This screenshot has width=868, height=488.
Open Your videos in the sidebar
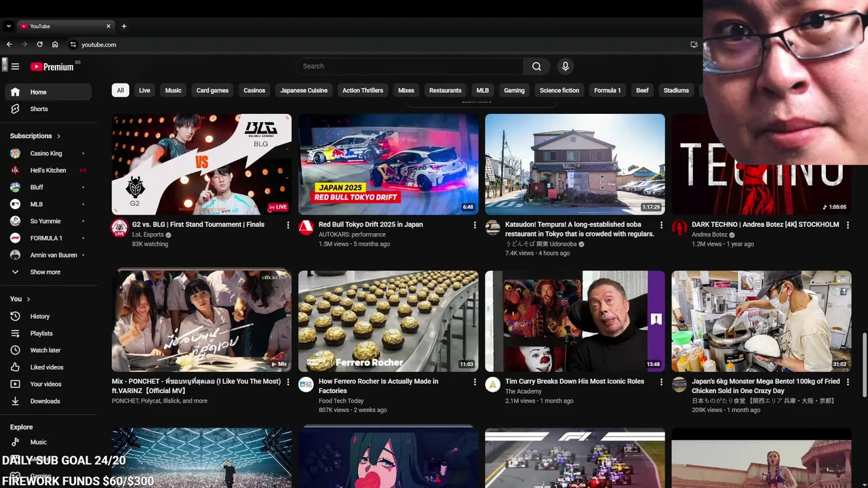(48, 384)
